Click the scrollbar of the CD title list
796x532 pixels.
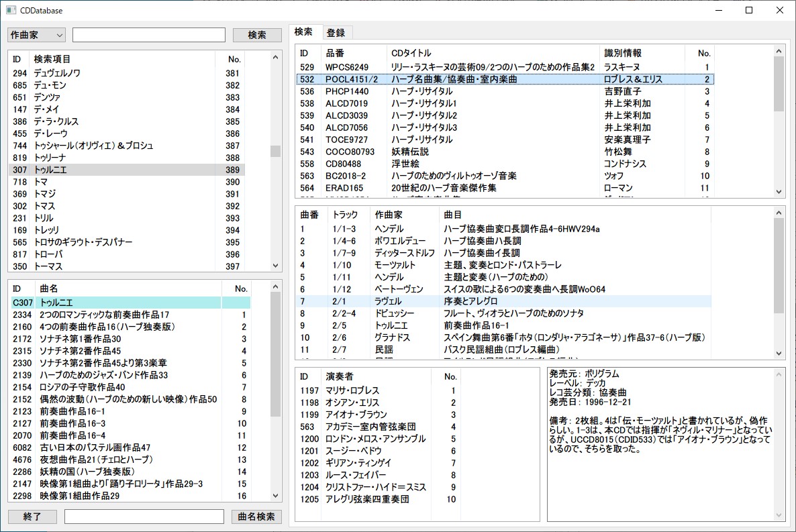pos(779,121)
